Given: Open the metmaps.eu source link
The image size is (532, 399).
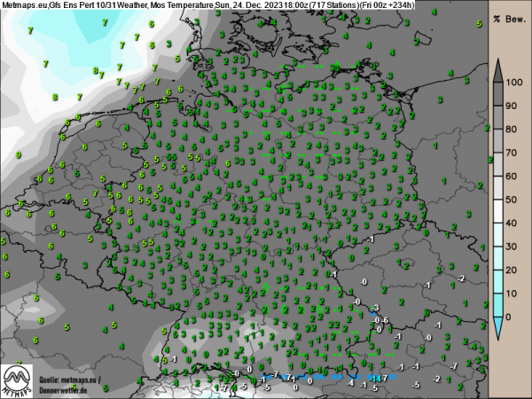Looking at the screenshot, I should [73, 379].
